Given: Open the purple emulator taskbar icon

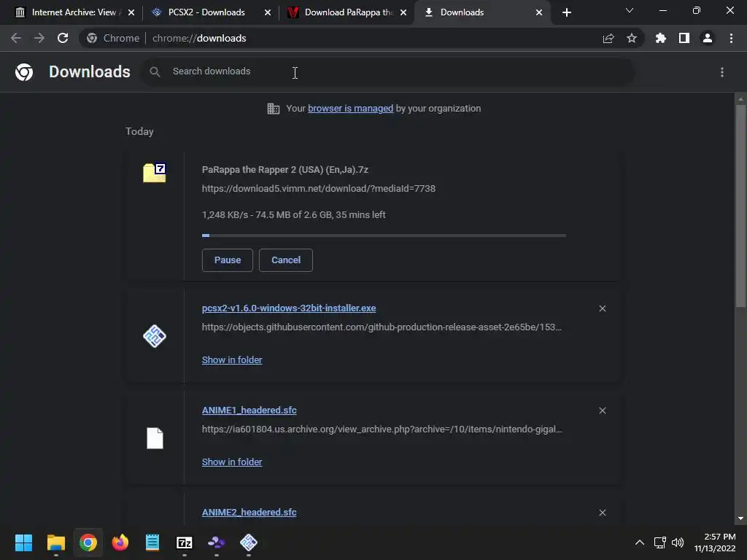Looking at the screenshot, I should 216,542.
